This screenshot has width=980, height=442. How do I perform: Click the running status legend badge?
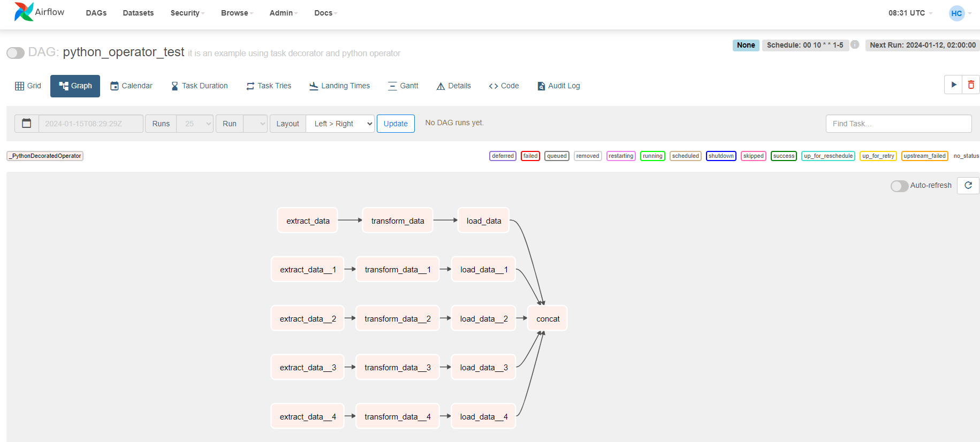click(652, 156)
